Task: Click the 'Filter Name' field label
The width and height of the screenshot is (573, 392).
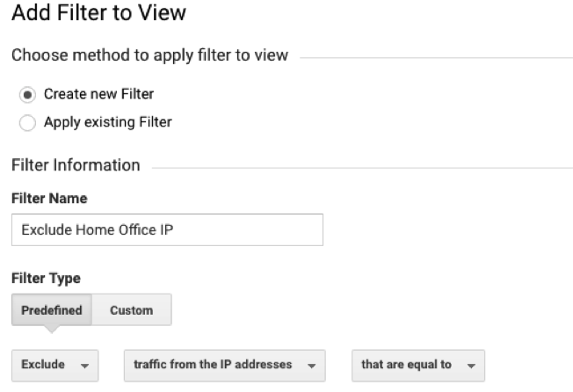Action: coord(49,199)
